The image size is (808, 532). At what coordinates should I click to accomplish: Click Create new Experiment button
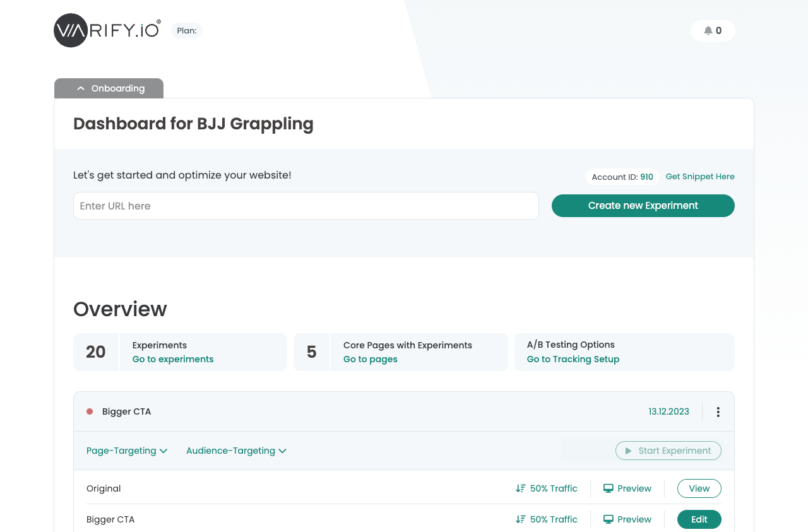coord(643,206)
